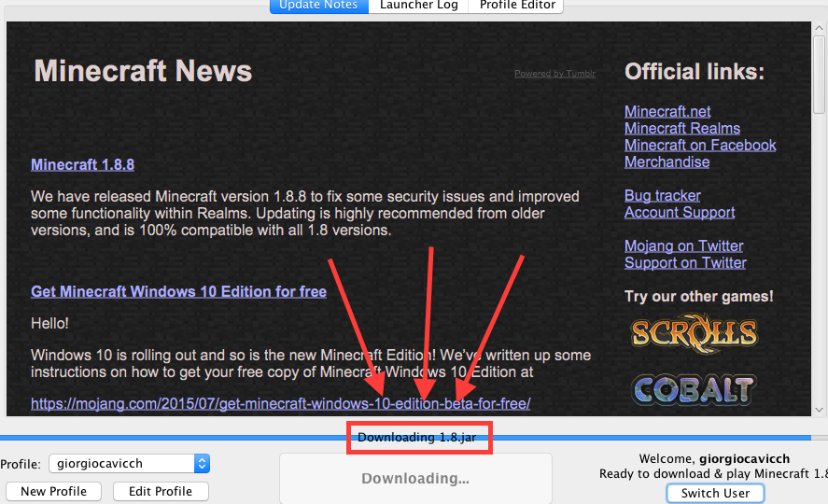Click the Minecraft News heading
This screenshot has height=504, width=828.
coord(143,71)
